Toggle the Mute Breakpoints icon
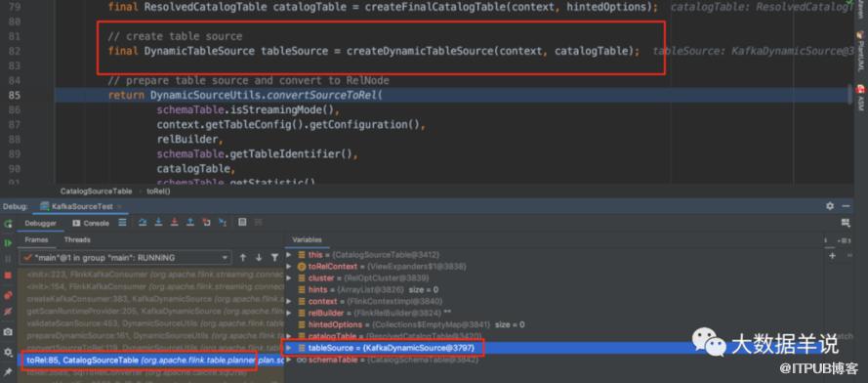Image resolution: width=868 pixels, height=383 pixels. 8,312
